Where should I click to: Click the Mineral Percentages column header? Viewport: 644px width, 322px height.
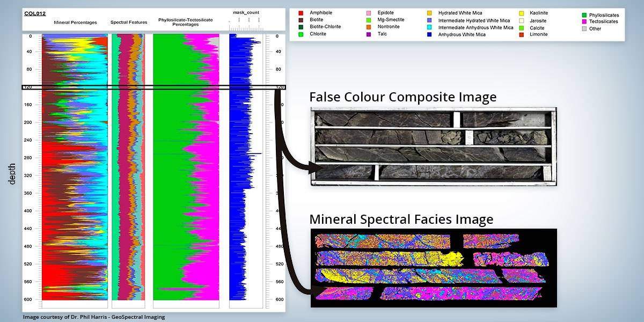75,23
